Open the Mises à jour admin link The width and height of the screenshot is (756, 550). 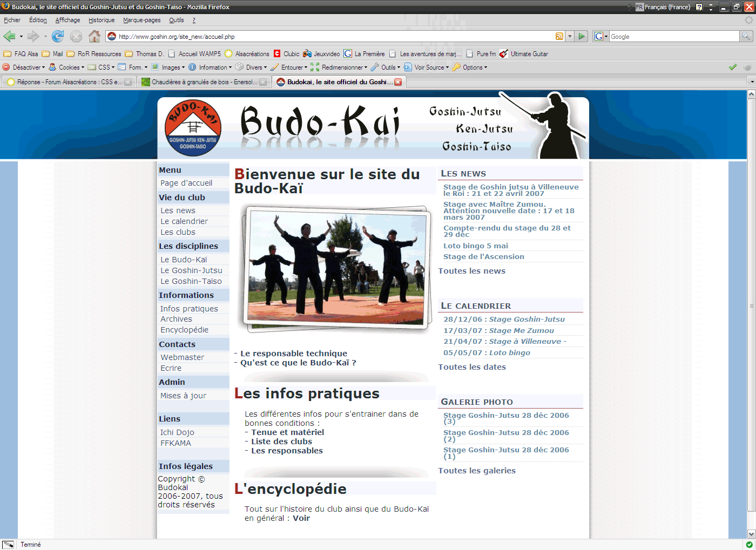pyautogui.click(x=183, y=396)
